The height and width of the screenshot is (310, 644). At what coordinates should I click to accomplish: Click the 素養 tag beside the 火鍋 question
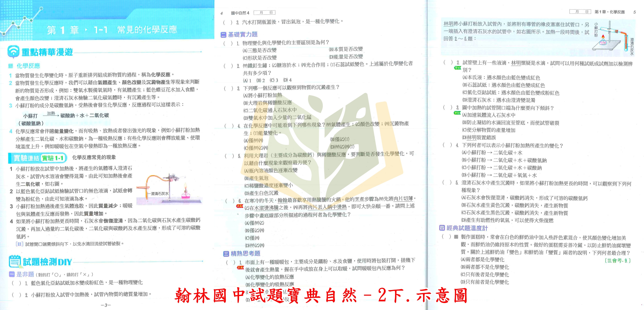pyautogui.click(x=240, y=206)
